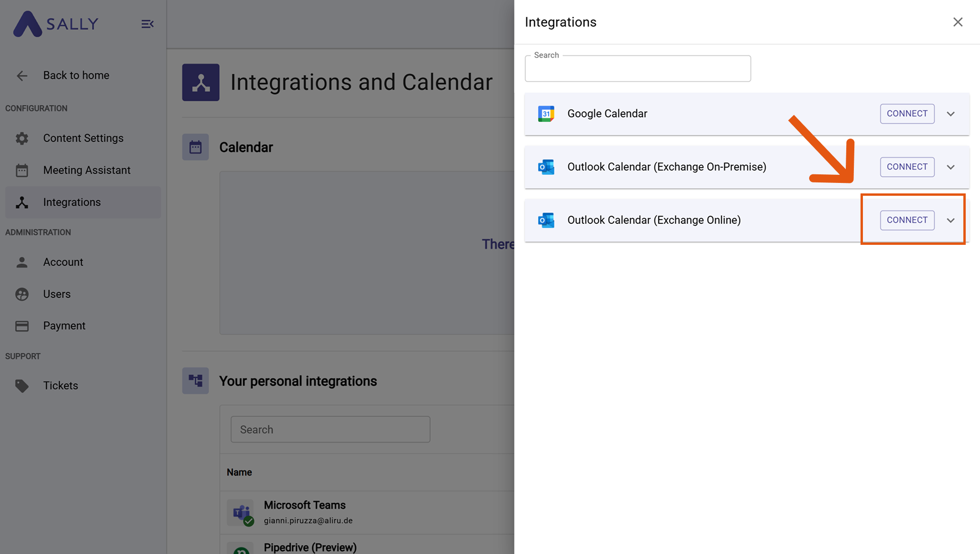The image size is (980, 554).
Task: Expand Outlook Calendar (Exchange On-Premise) row
Action: click(x=951, y=167)
